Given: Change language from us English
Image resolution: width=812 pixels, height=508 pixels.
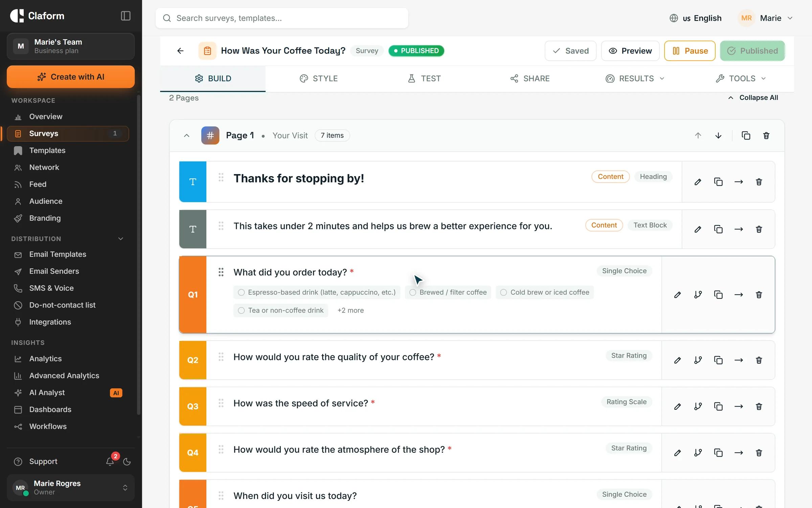Looking at the screenshot, I should (x=695, y=18).
